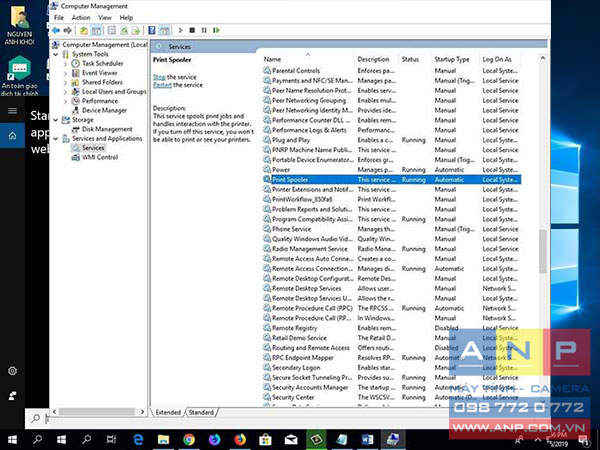Open Mail app from the taskbar
600x450 pixels.
pos(291,440)
